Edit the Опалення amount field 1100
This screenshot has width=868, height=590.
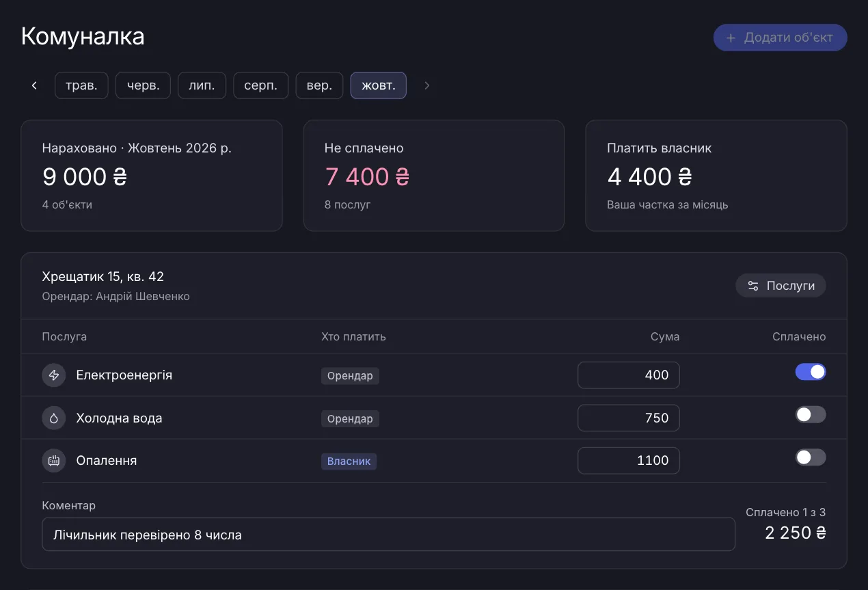pyautogui.click(x=629, y=461)
